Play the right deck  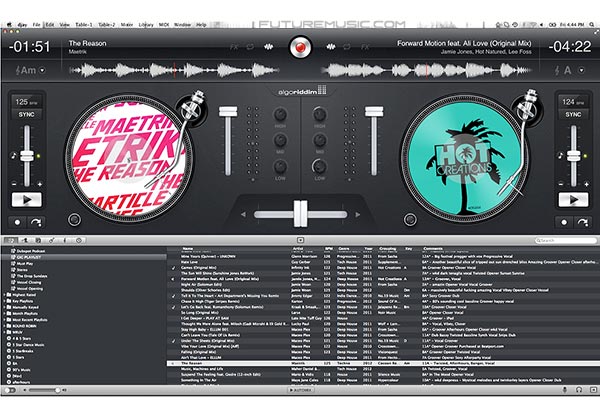(573, 199)
